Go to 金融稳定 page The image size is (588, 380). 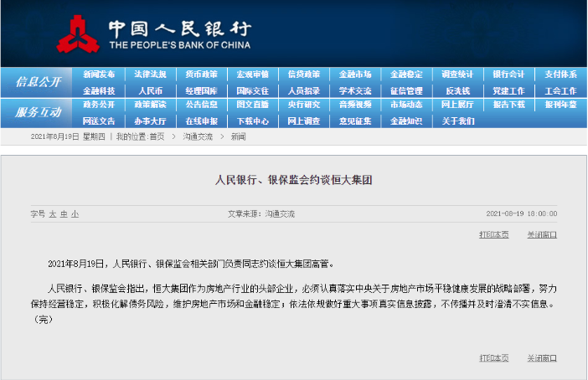(x=406, y=74)
